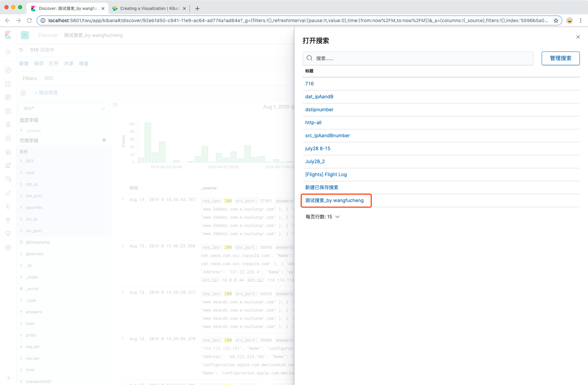The width and height of the screenshot is (588, 385).
Task: Select the @timestamp field
Action: [38, 242]
